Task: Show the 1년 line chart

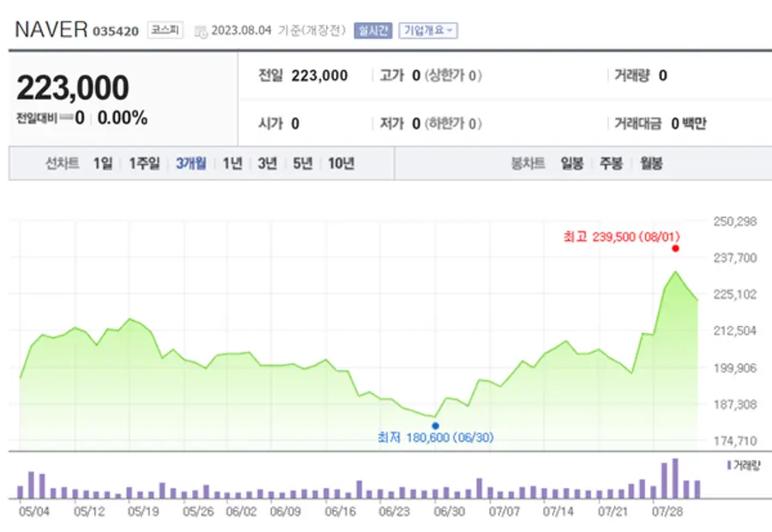Action: [x=232, y=163]
